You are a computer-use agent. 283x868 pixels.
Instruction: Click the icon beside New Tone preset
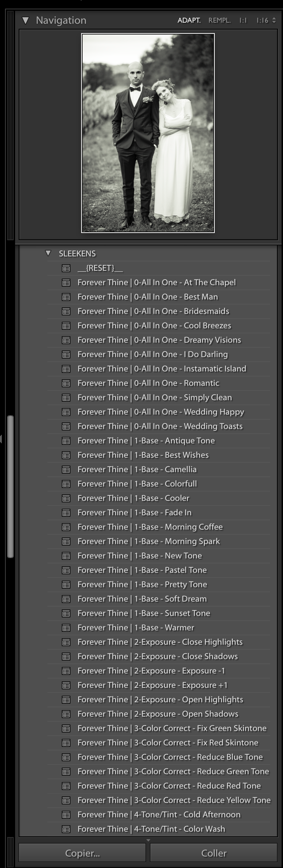click(66, 556)
